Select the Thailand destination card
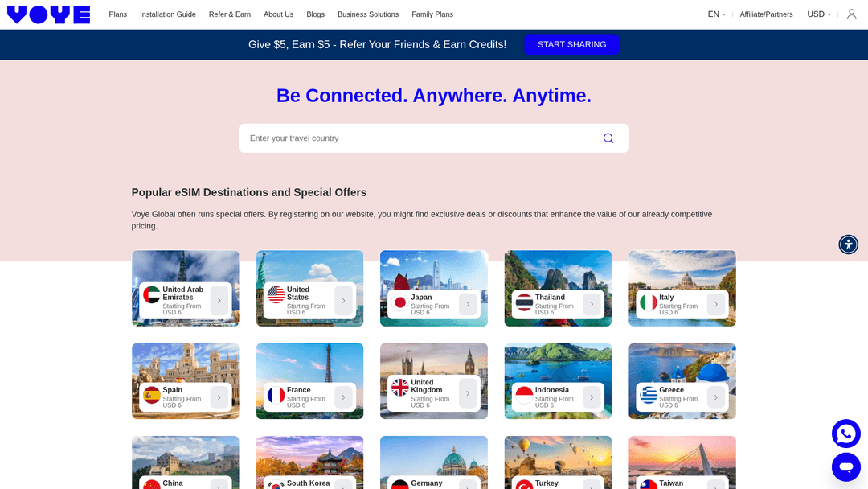Image resolution: width=868 pixels, height=489 pixels. coord(558,288)
